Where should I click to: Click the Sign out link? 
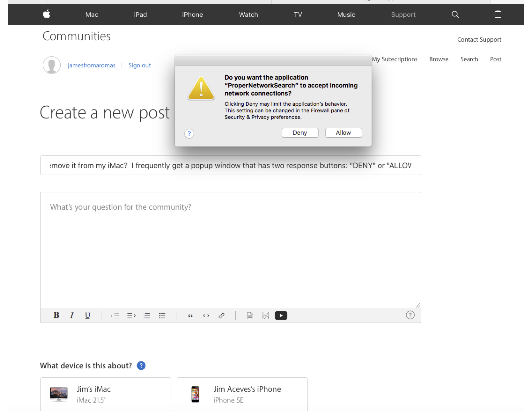pos(140,65)
